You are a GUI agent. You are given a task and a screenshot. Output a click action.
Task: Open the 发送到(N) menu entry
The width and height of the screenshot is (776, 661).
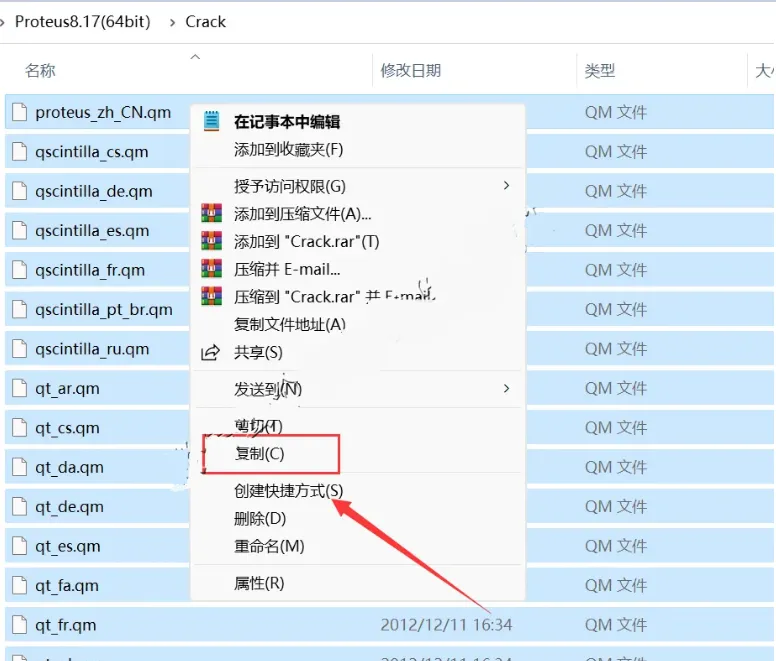point(268,389)
